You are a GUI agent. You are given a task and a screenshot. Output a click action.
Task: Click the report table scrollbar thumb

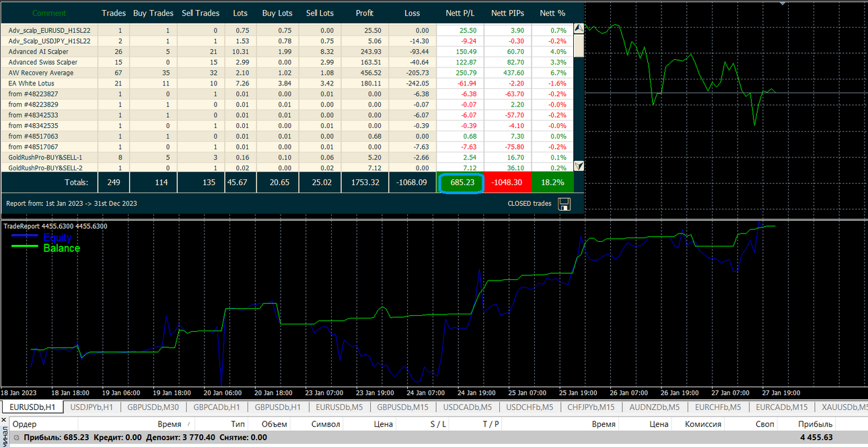point(579,46)
